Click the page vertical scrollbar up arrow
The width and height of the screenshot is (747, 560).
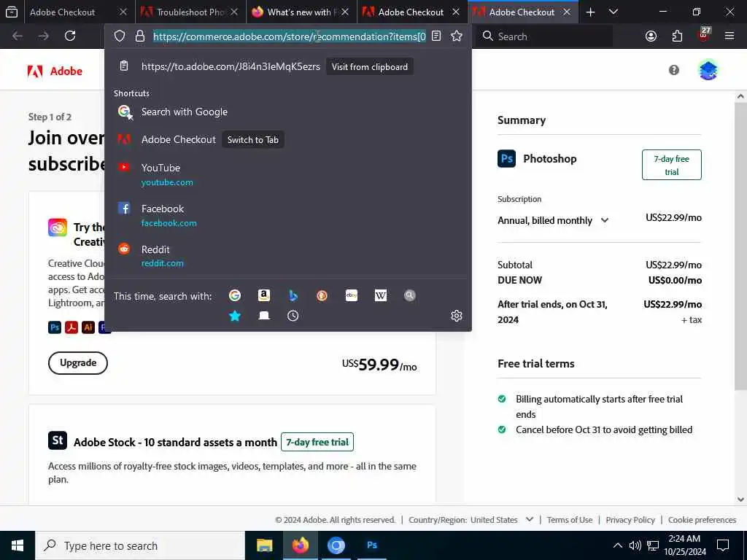point(740,96)
